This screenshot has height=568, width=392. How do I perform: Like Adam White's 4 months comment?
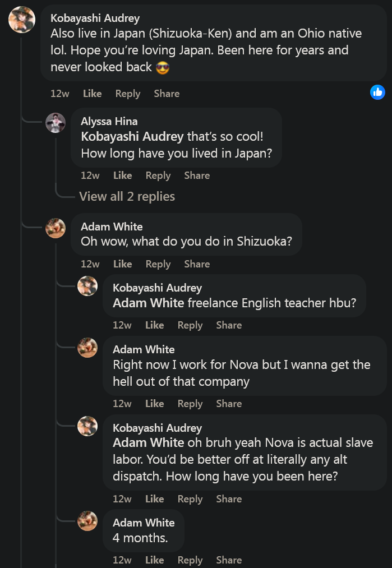pos(154,560)
